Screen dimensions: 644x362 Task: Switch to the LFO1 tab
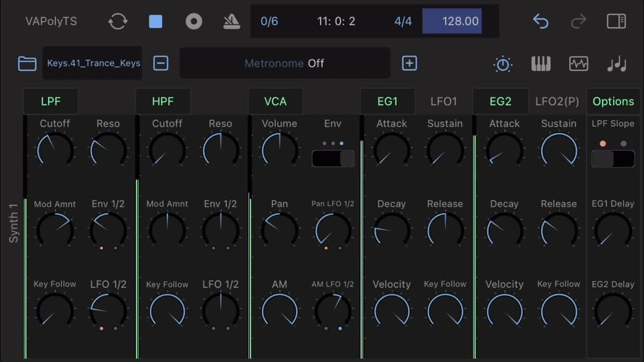[444, 102]
